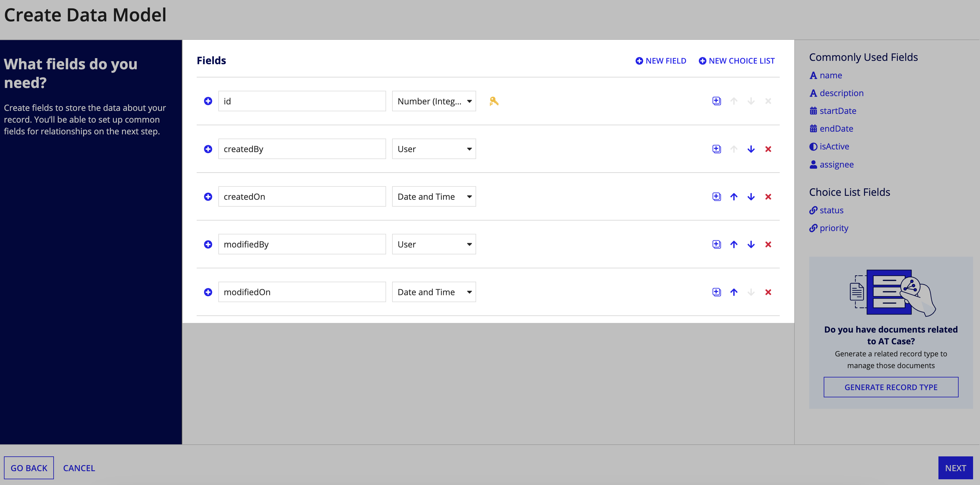980x485 pixels.
Task: Move the modifiedBy field up
Action: point(734,244)
